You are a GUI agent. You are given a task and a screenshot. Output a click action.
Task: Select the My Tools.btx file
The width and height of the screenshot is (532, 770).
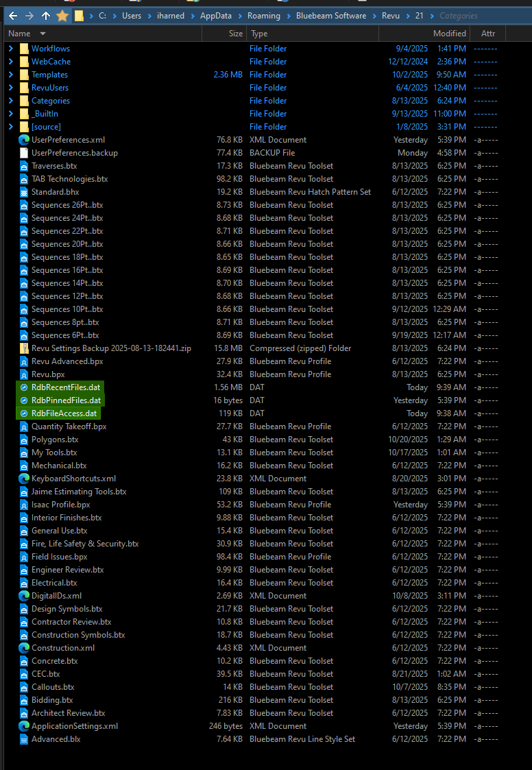tap(54, 453)
